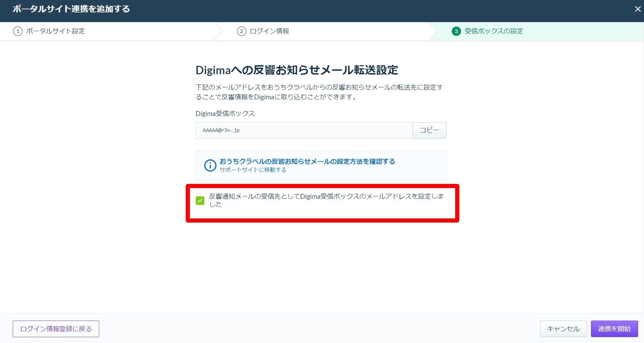
Task: Click the キャンセル button
Action: point(563,329)
